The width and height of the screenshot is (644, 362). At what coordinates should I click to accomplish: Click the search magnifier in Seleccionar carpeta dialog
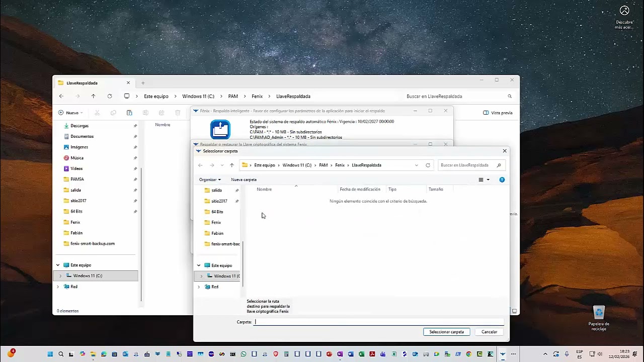tap(499, 165)
